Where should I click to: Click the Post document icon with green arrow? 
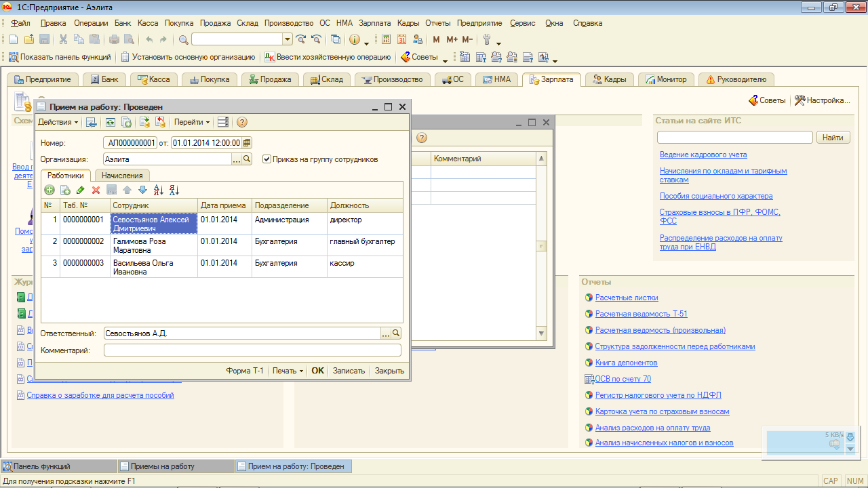pos(144,122)
